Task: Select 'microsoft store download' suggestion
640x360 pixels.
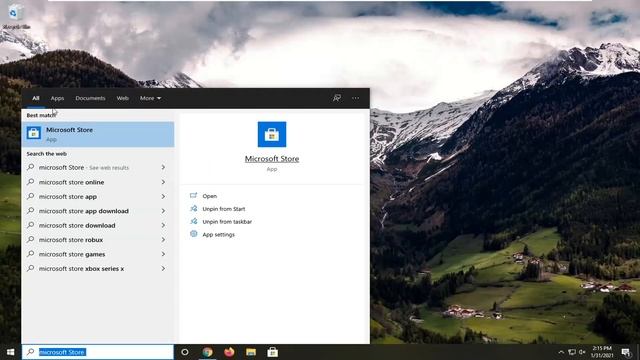Action: point(98,225)
